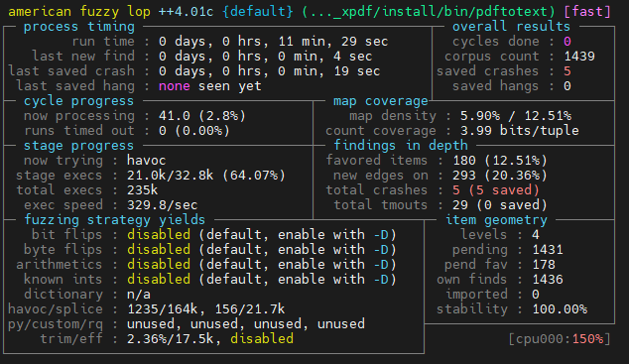The image size is (629, 364).
Task: Select 'disabled' in the known ints row
Action: (x=159, y=279)
